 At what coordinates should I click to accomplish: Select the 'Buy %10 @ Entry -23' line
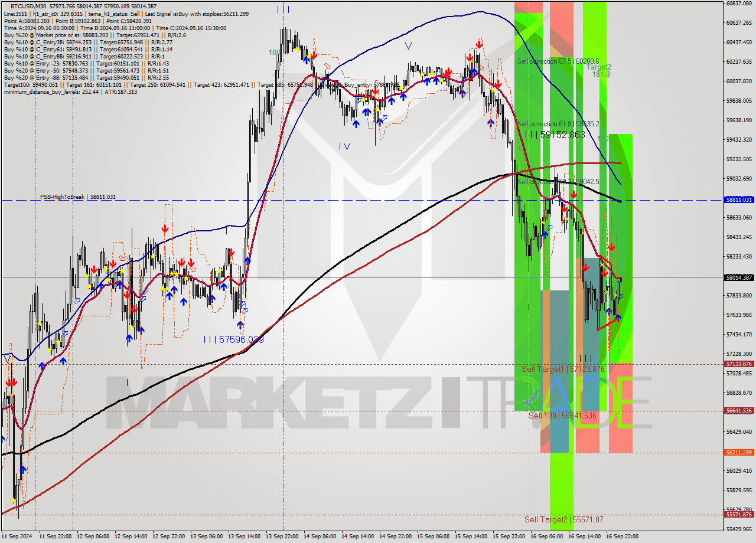[86, 63]
